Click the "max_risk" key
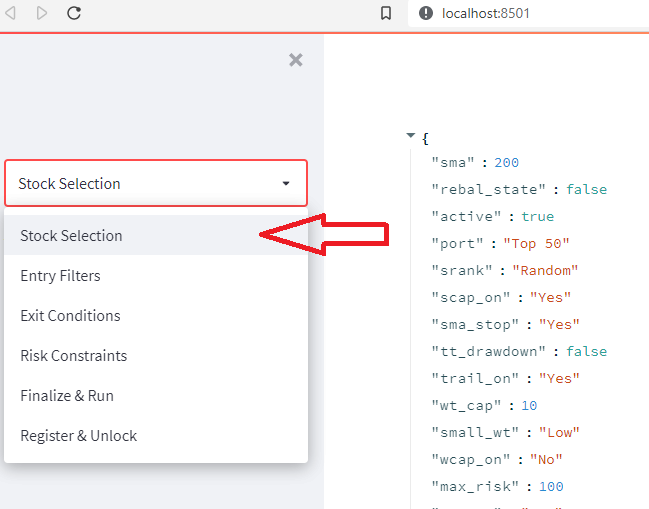This screenshot has height=509, width=649. coord(475,486)
